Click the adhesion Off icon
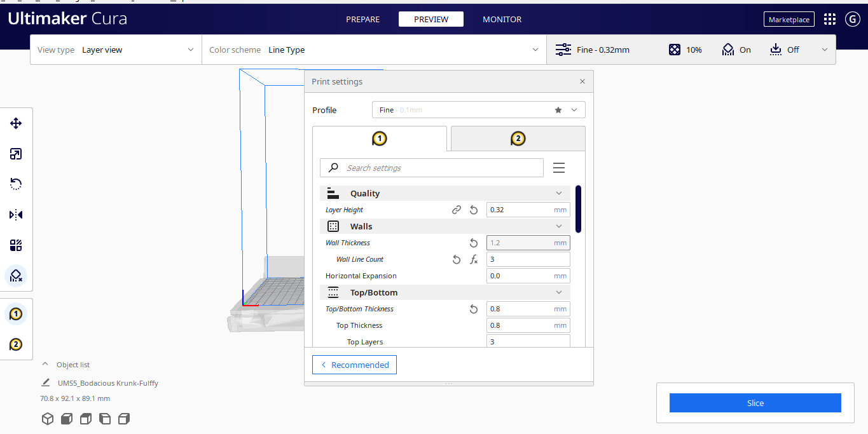Viewport: 868px width, 434px height. coord(775,50)
